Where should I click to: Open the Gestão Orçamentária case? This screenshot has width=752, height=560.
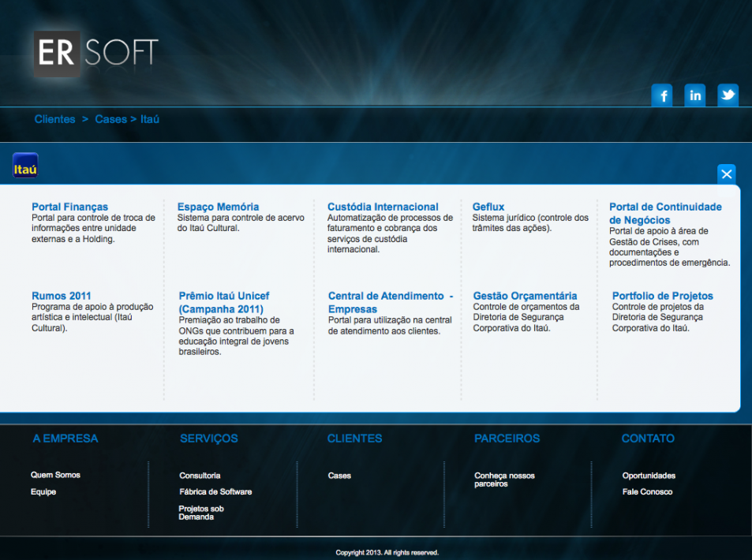(526, 296)
